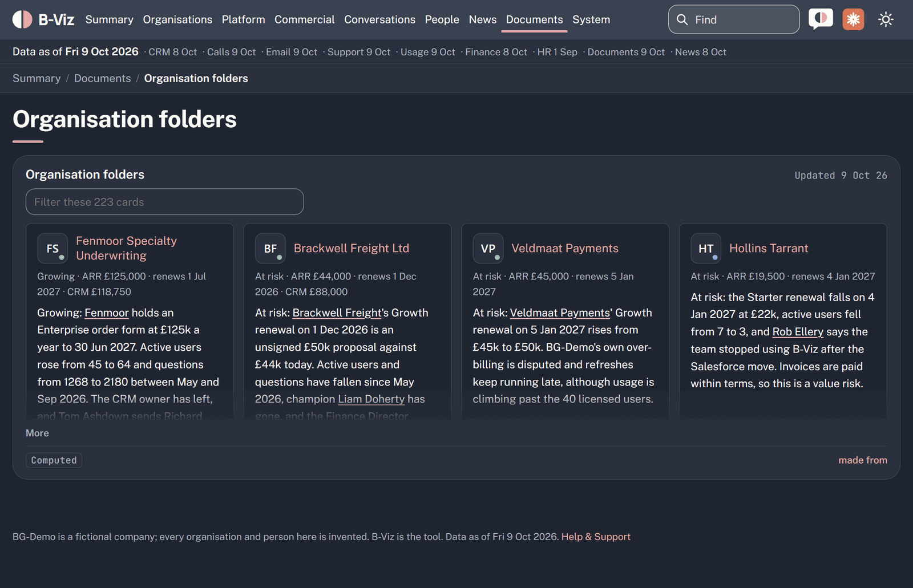Screen dimensions: 913x588
Task: Click the Computed tag
Action: 54,460
